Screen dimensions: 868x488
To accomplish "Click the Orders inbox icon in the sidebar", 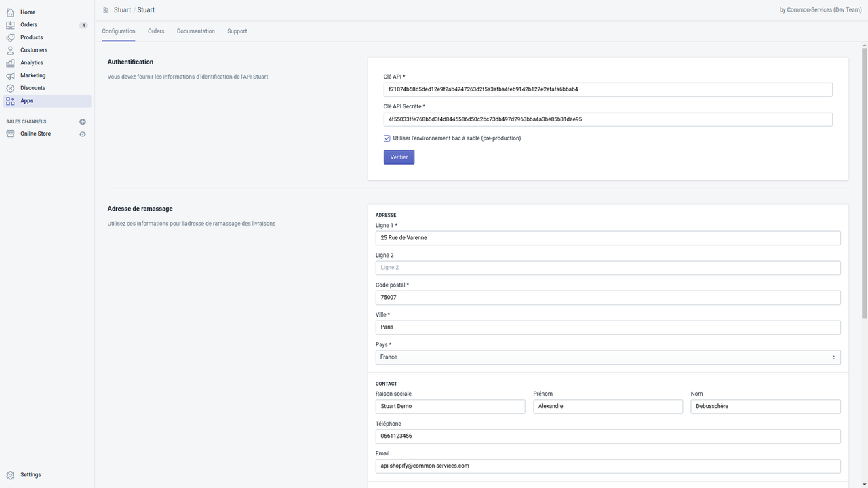I will 10,25.
